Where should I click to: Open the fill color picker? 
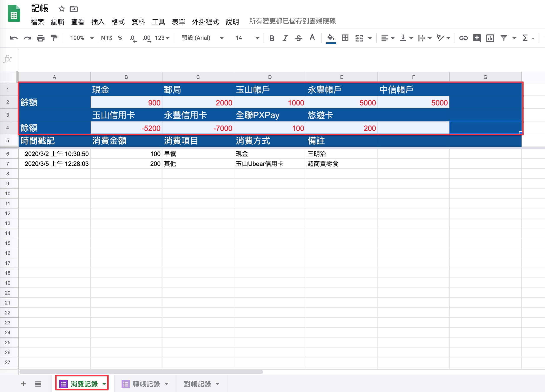pos(331,38)
